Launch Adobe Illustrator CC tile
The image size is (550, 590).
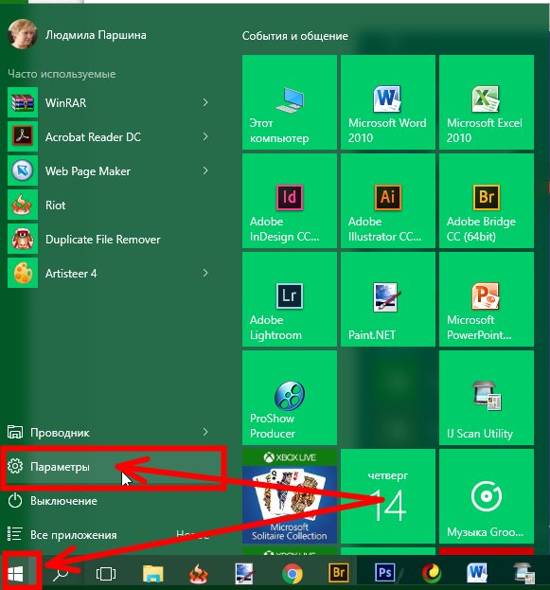[388, 201]
